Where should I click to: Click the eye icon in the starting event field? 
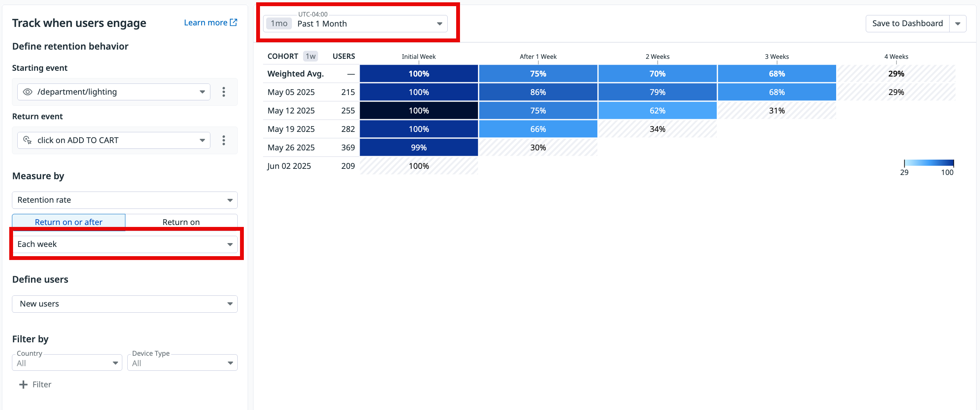point(28,92)
